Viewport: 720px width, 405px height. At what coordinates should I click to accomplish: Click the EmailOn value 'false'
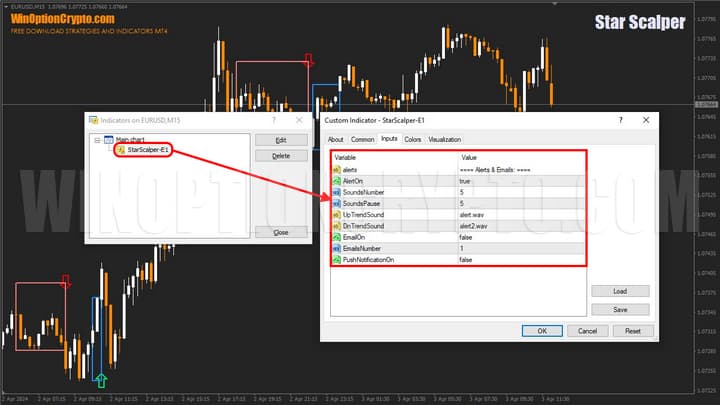tap(466, 237)
